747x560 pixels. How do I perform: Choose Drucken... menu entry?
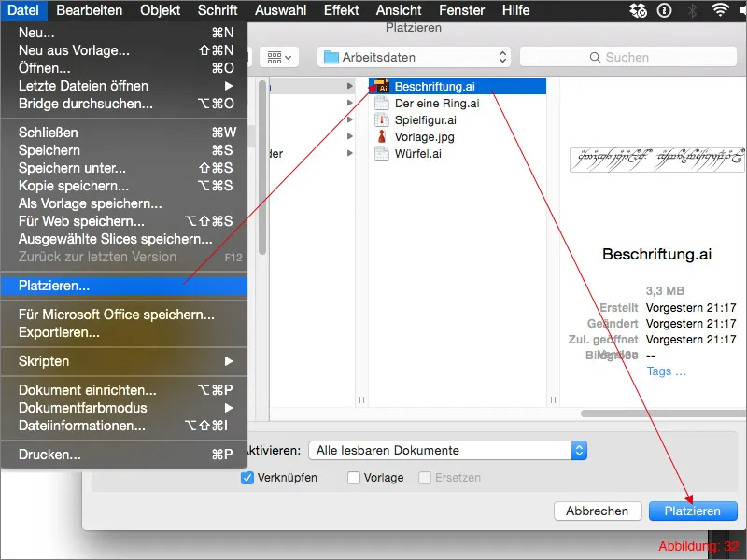(124, 455)
